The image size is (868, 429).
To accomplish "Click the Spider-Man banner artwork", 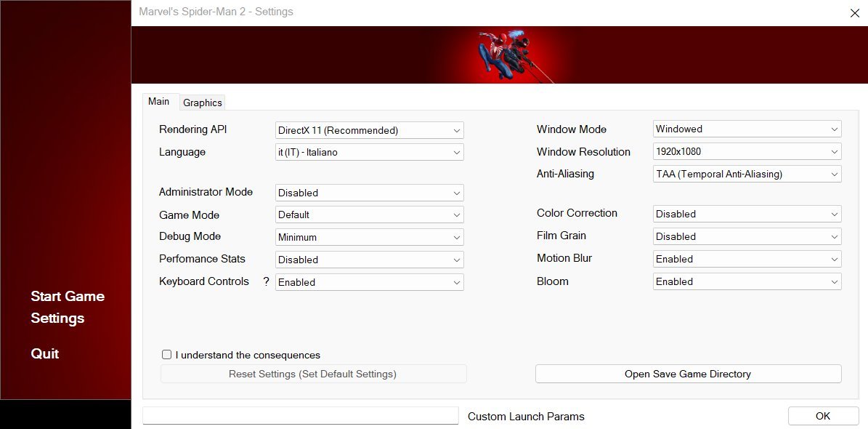I will click(499, 55).
